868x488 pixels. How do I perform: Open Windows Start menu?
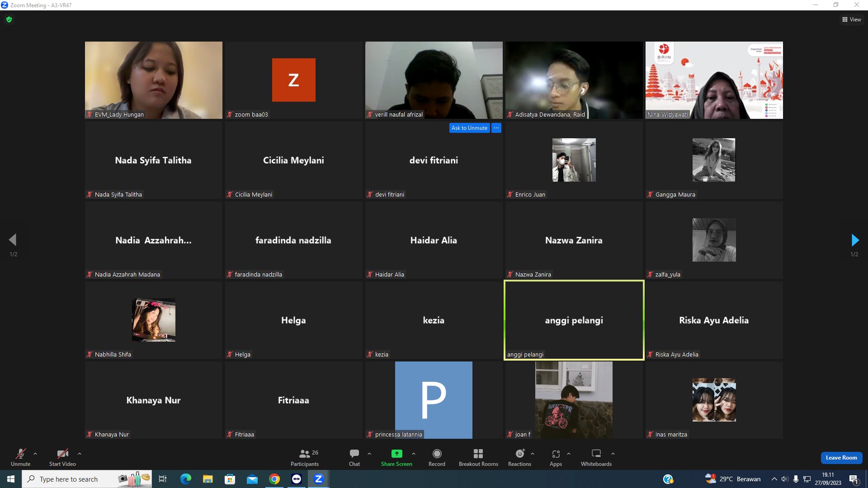click(11, 479)
